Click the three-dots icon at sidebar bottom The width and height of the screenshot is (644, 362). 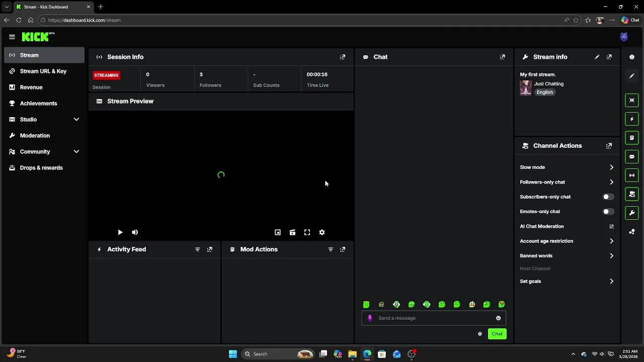(632, 232)
